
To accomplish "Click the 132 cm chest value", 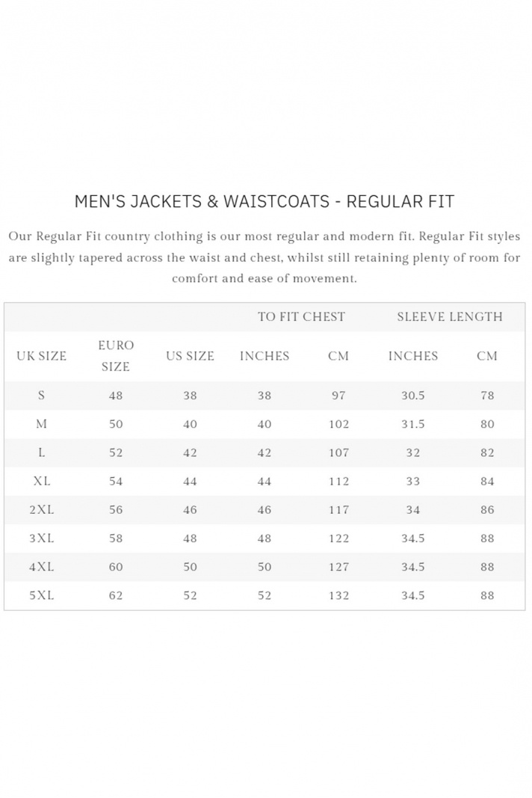I will 338,595.
